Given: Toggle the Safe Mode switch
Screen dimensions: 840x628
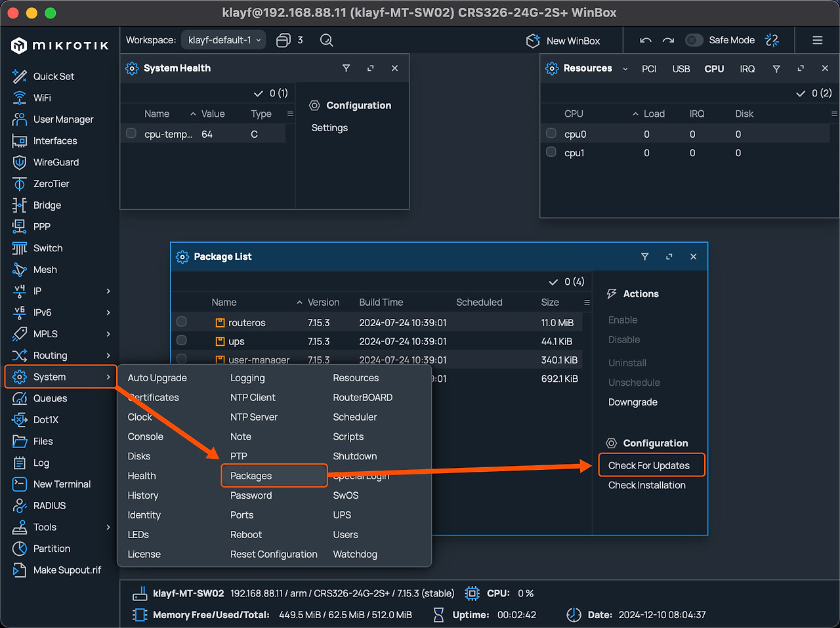Looking at the screenshot, I should point(694,40).
